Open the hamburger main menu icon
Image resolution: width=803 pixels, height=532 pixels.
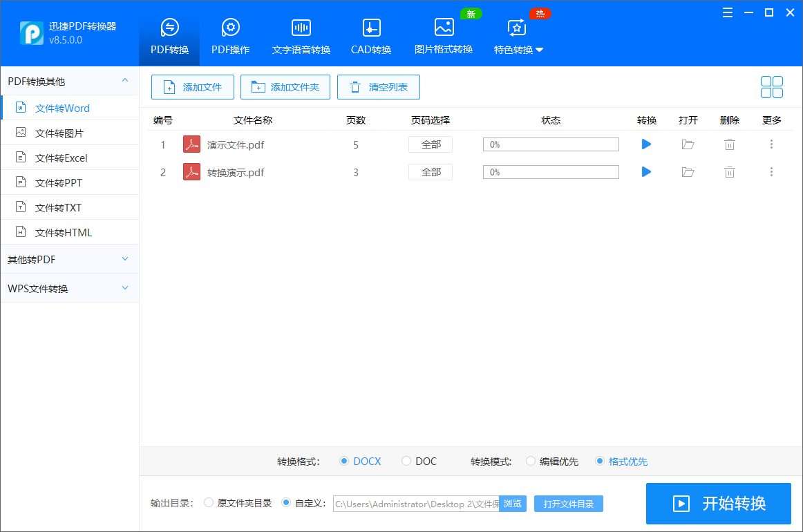[x=727, y=13]
